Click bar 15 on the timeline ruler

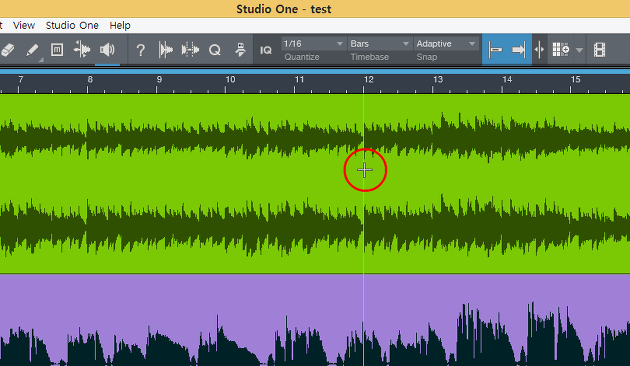[x=576, y=80]
